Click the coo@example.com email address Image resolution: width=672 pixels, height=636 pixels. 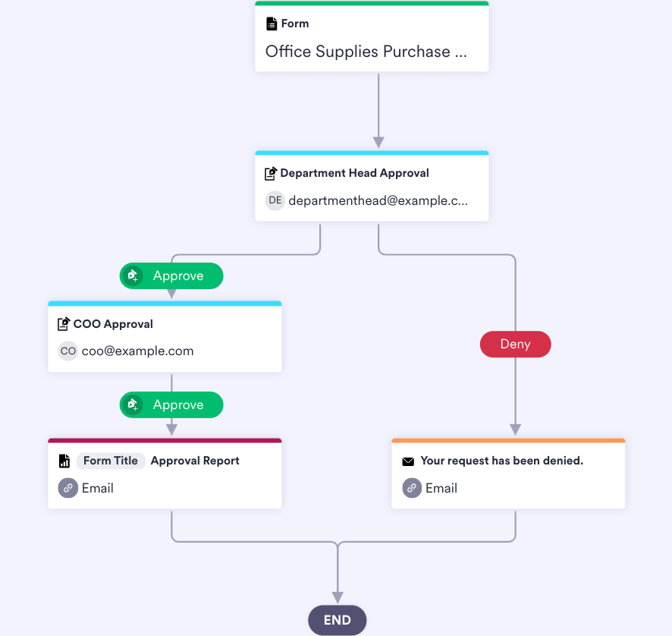[137, 351]
